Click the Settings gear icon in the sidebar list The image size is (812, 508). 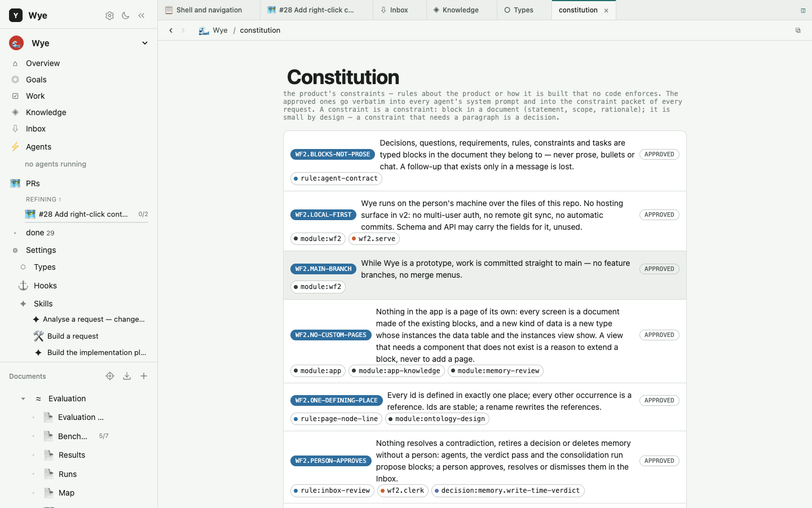(x=15, y=250)
